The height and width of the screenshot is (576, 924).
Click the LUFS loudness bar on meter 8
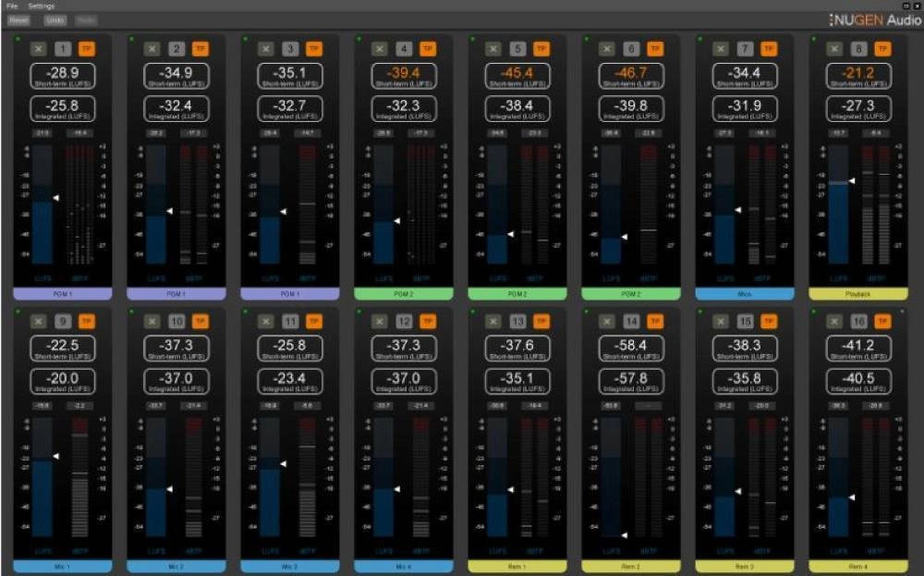(x=839, y=204)
